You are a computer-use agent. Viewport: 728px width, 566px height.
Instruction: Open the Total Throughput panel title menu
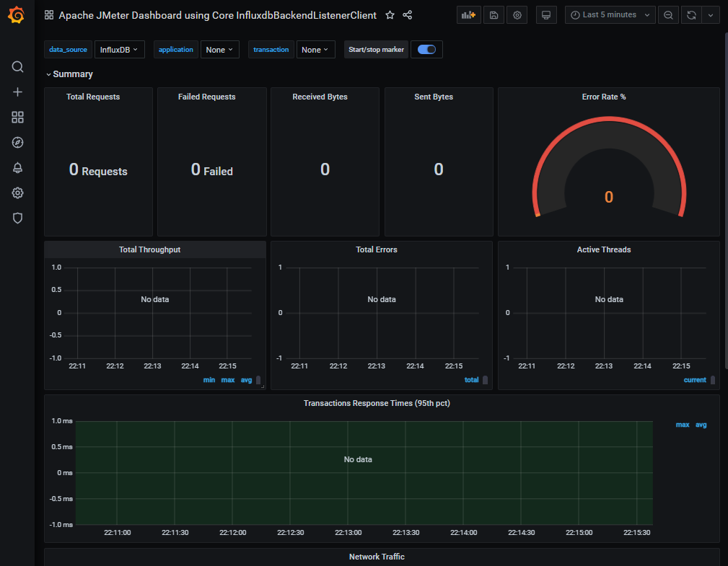tap(149, 249)
